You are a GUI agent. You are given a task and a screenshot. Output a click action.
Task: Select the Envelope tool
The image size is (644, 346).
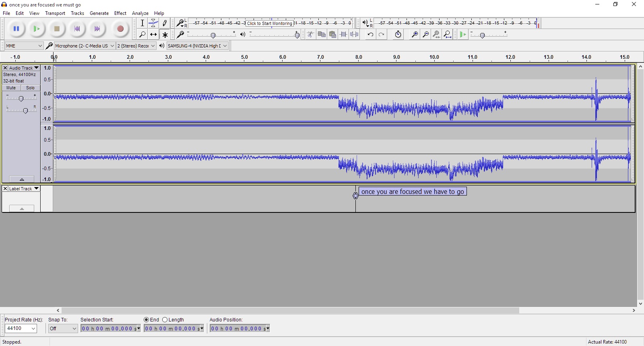[x=153, y=23]
